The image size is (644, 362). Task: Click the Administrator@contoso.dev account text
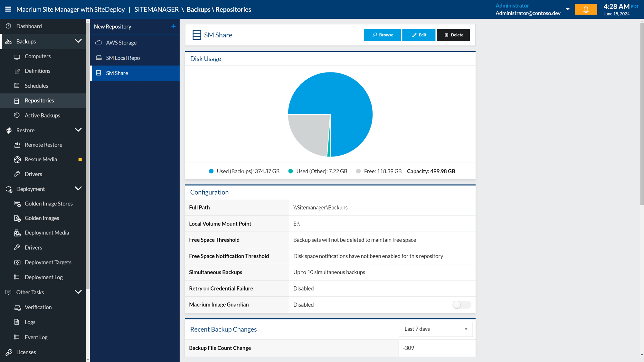click(x=528, y=13)
